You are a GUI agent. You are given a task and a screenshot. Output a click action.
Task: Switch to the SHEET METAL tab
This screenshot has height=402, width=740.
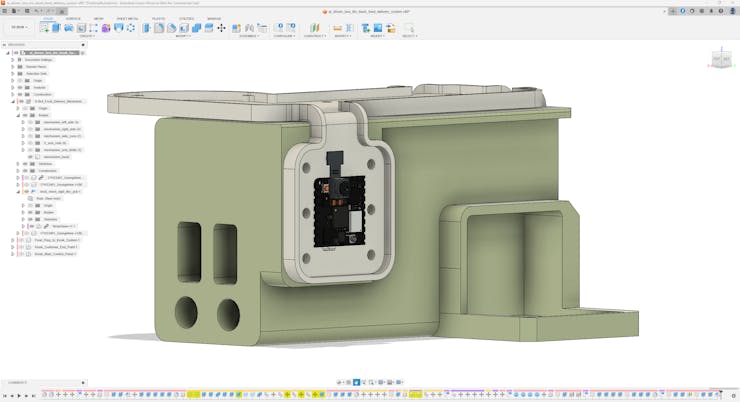point(127,18)
